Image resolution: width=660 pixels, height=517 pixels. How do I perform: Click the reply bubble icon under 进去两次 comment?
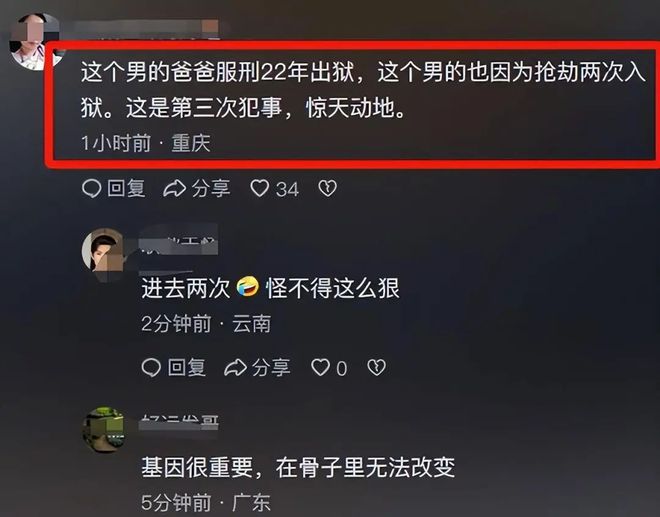151,368
